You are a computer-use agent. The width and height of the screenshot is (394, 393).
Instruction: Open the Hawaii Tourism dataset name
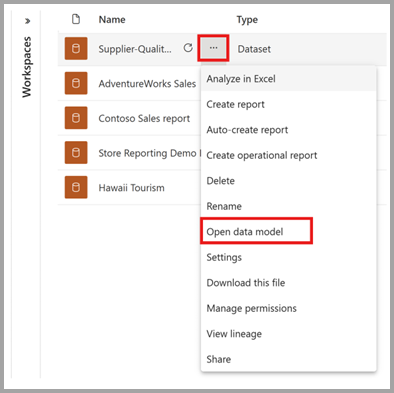tap(131, 188)
